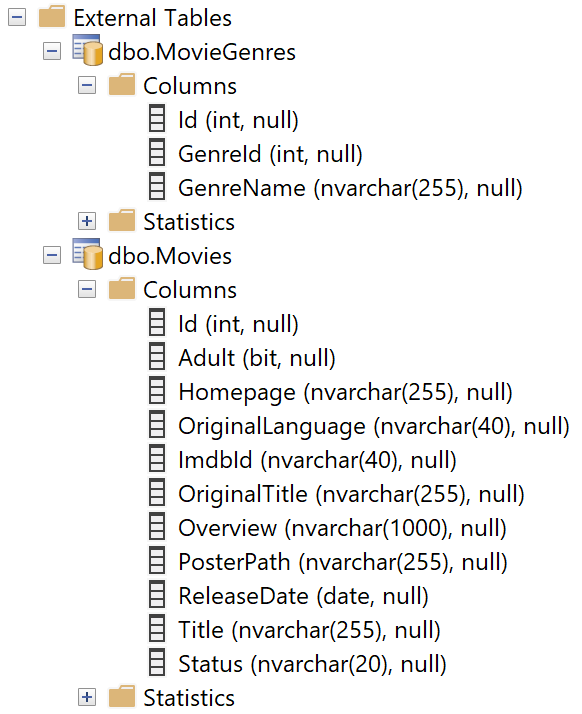Click column icon beside ReleaseDate
582x714 pixels.
157,595
